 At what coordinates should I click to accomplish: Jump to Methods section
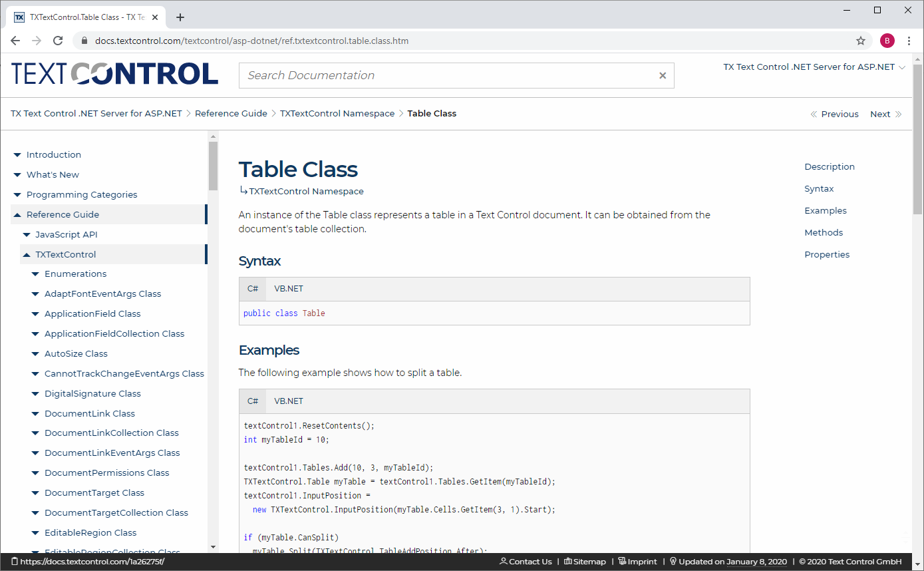(x=824, y=233)
